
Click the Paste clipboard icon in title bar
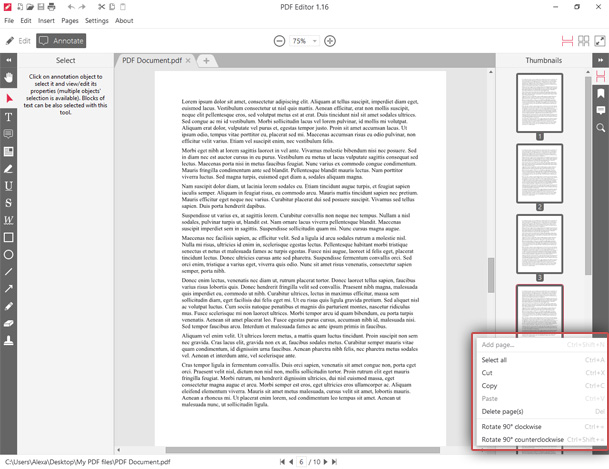click(x=123, y=7)
